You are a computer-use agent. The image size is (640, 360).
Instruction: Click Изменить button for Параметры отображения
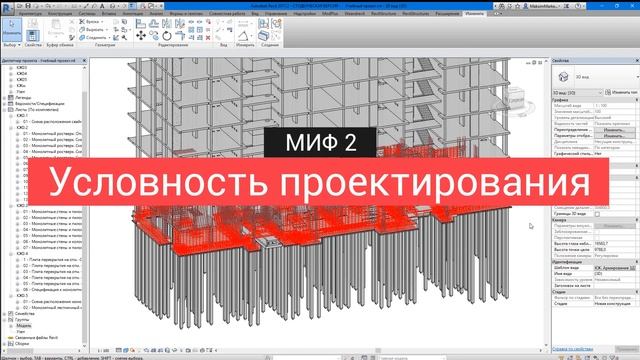point(614,136)
